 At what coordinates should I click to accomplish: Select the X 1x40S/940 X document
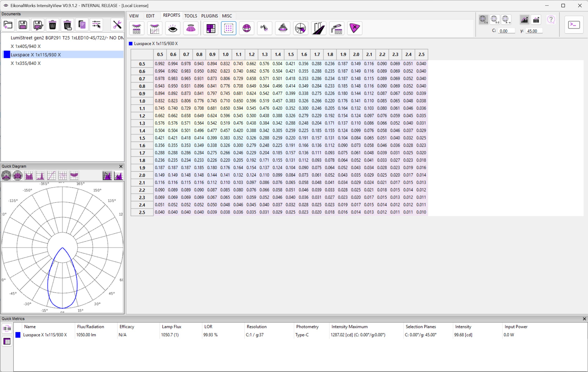(x=63, y=46)
